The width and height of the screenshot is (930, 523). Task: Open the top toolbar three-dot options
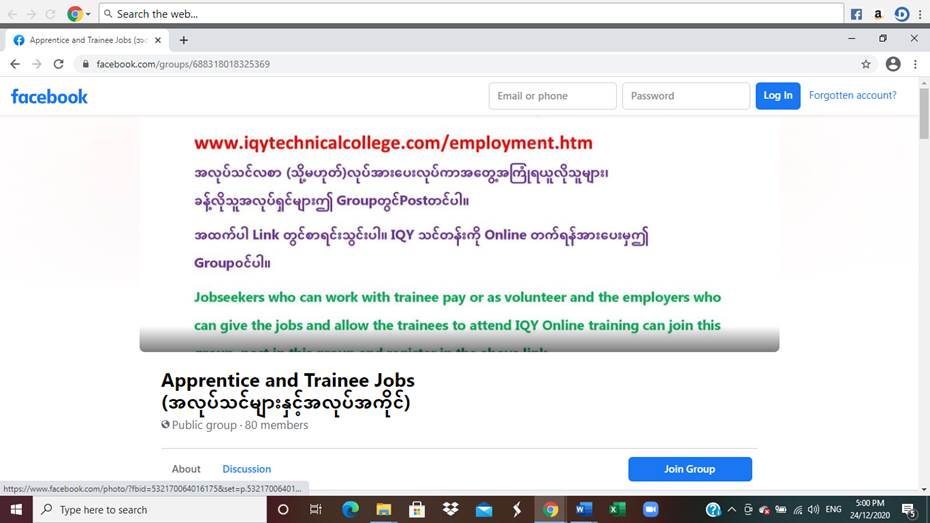[920, 14]
